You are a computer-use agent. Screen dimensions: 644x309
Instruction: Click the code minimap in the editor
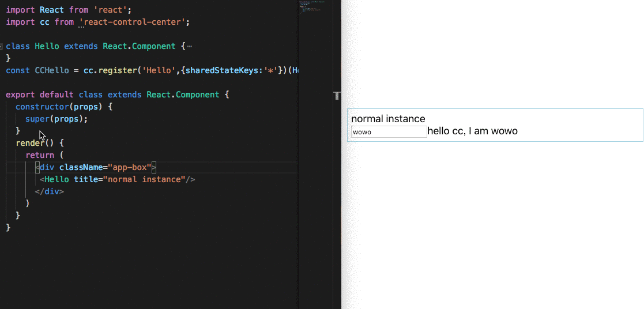coord(312,7)
